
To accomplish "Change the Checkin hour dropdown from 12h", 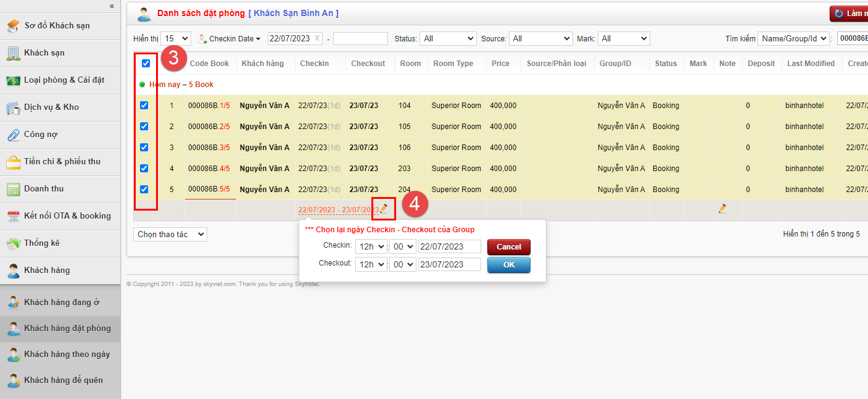I will click(x=371, y=246).
